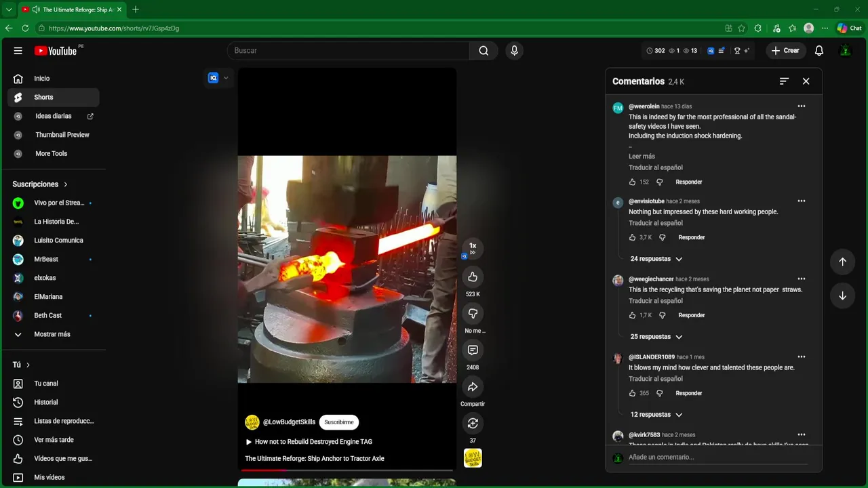This screenshot has width=868, height=488.
Task: Click the YouTube logo
Action: 56,51
